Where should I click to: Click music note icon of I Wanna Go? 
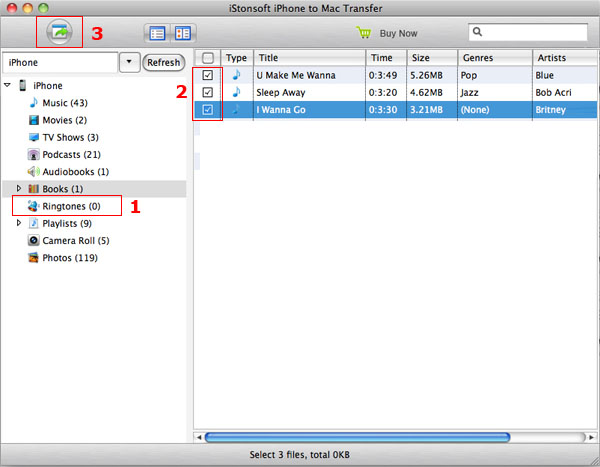pos(237,109)
